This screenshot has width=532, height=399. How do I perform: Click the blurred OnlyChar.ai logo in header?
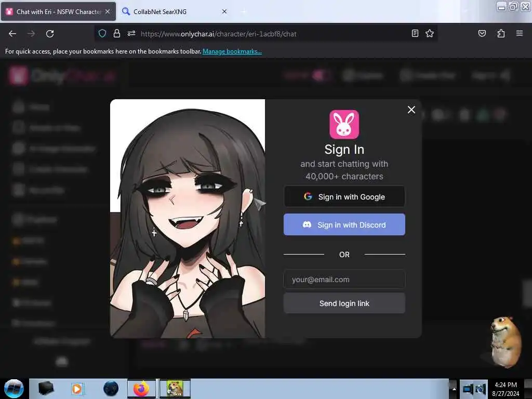[x=62, y=76]
